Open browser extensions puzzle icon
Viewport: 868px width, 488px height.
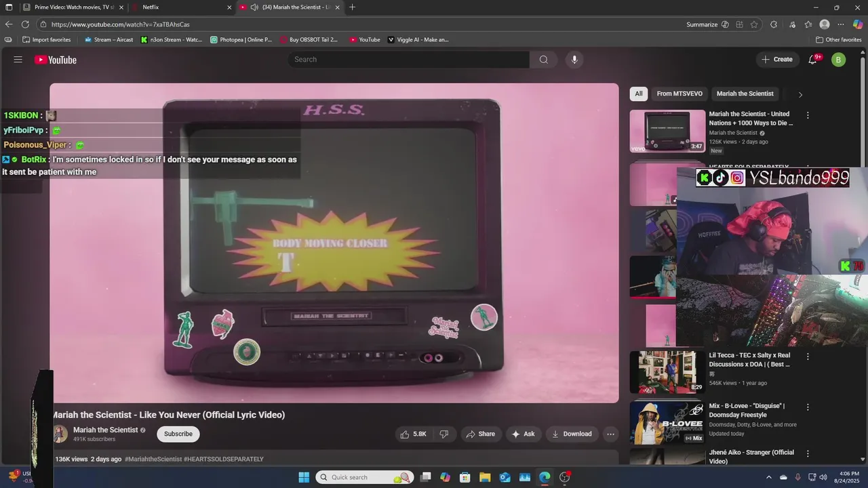point(774,24)
